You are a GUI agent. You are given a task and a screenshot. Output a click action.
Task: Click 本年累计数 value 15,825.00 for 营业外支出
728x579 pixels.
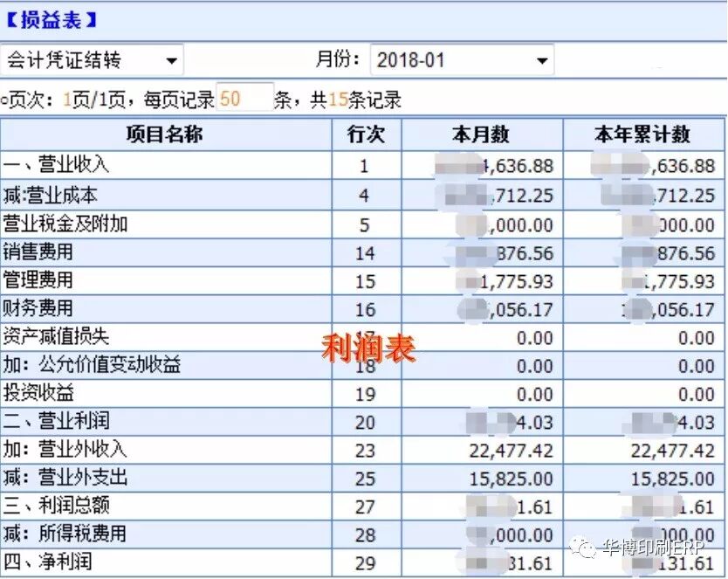672,479
